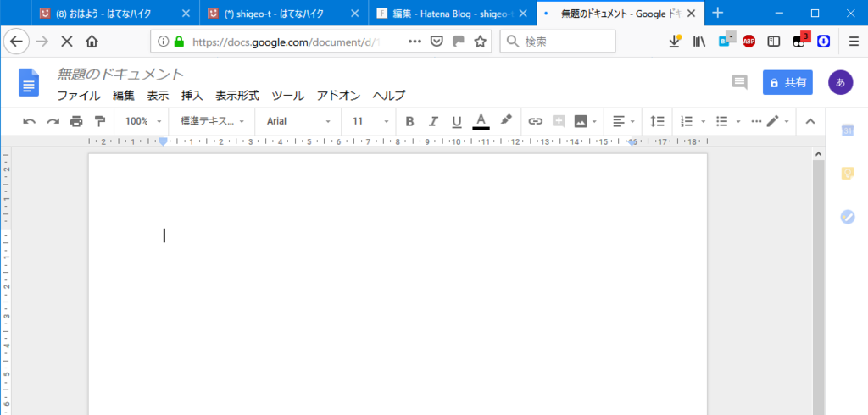The height and width of the screenshot is (415, 868).
Task: Open the highlight color marker tool
Action: pyautogui.click(x=506, y=120)
